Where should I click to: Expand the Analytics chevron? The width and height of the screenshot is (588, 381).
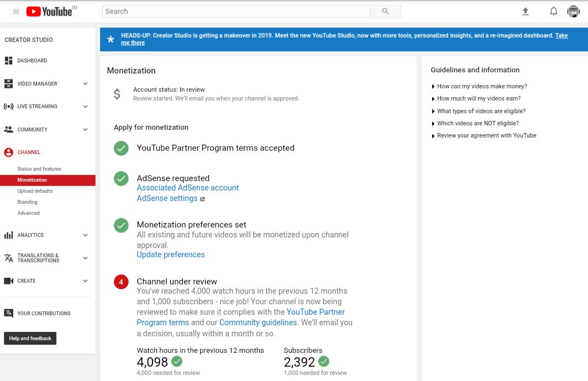pos(86,235)
